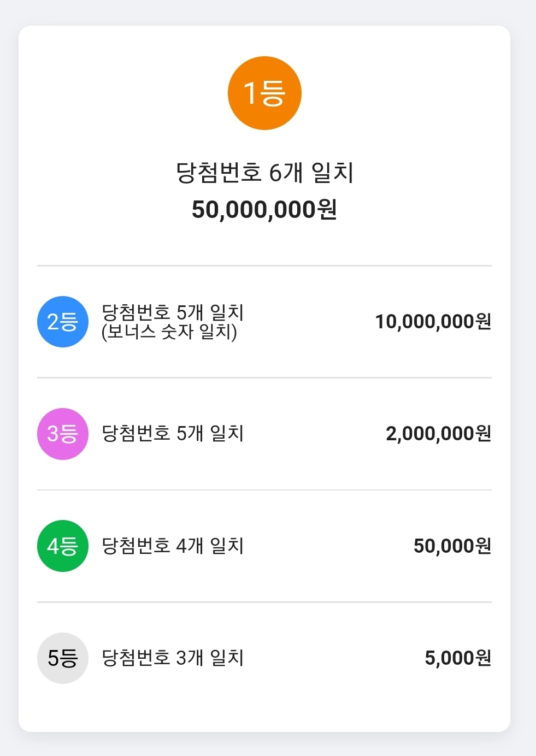The width and height of the screenshot is (536, 756).
Task: Click the 10,000,000원 prize amount
Action: 433,322
